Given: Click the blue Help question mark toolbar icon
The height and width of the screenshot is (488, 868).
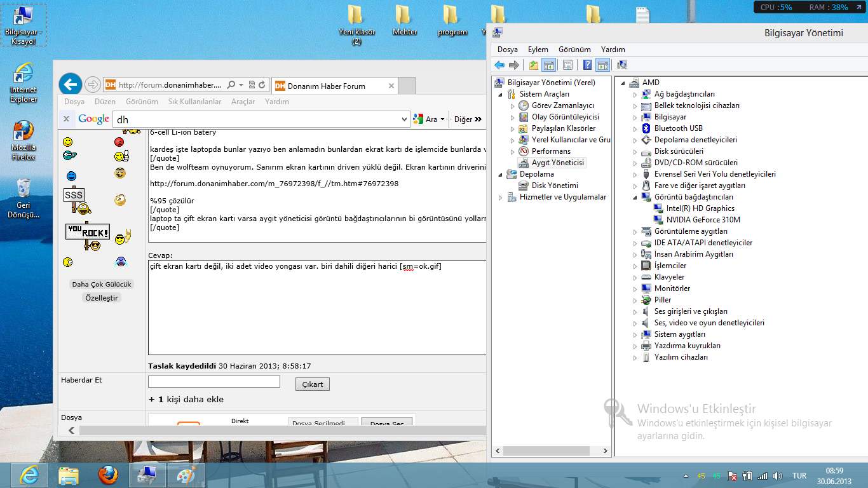Looking at the screenshot, I should pyautogui.click(x=588, y=65).
